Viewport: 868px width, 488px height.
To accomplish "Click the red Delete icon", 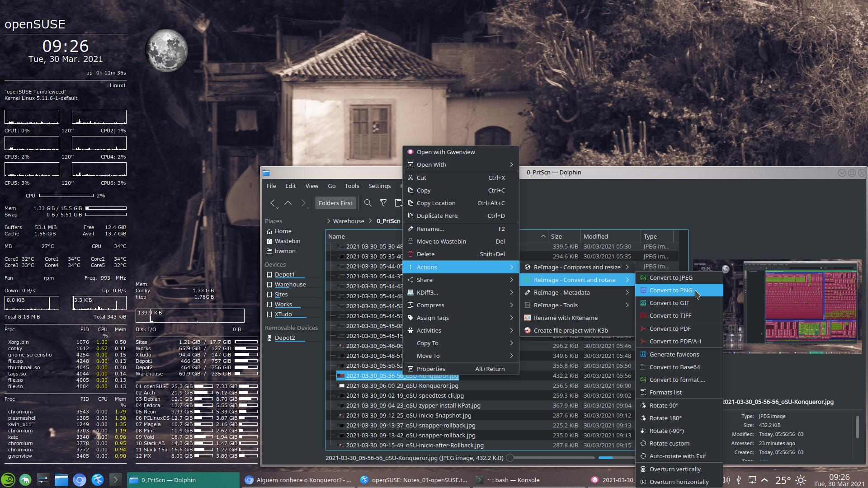I will click(410, 254).
